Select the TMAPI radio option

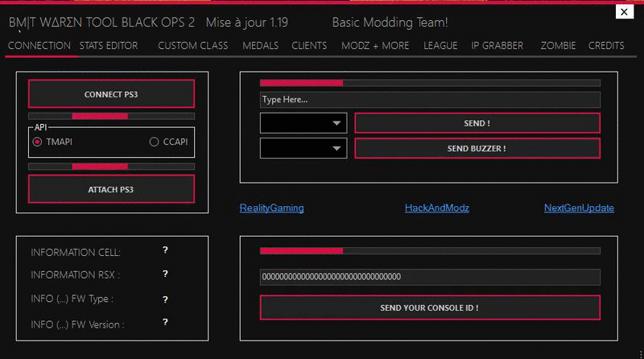(53, 142)
